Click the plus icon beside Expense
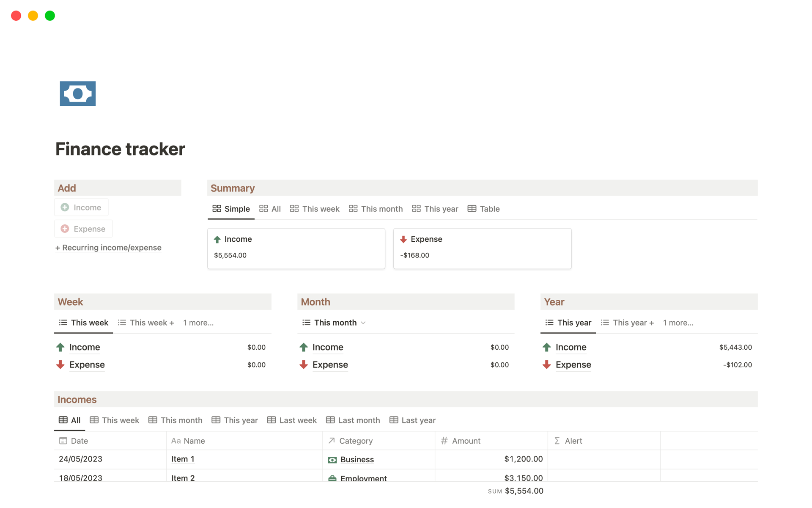 click(x=65, y=229)
